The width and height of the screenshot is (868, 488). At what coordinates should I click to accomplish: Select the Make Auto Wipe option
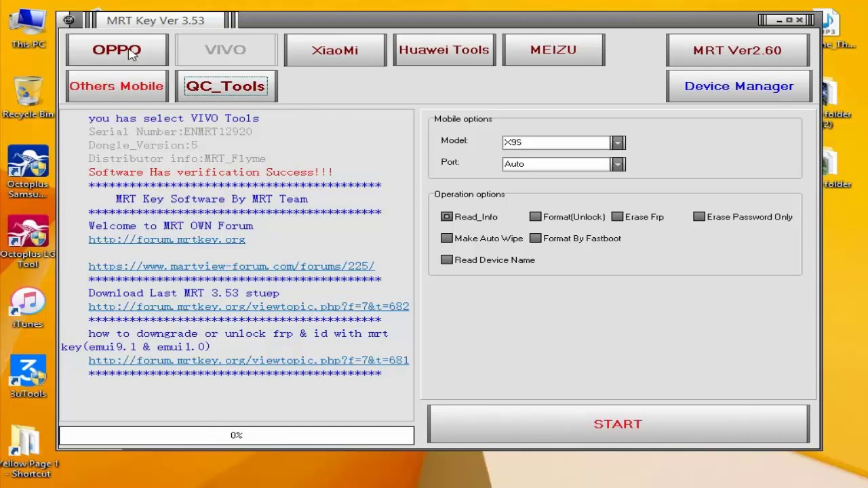click(x=482, y=239)
